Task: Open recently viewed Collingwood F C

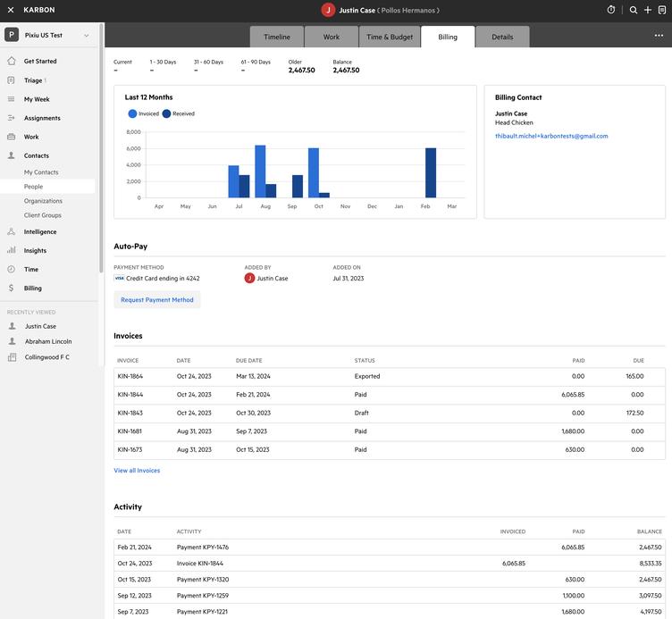Action: coord(46,356)
